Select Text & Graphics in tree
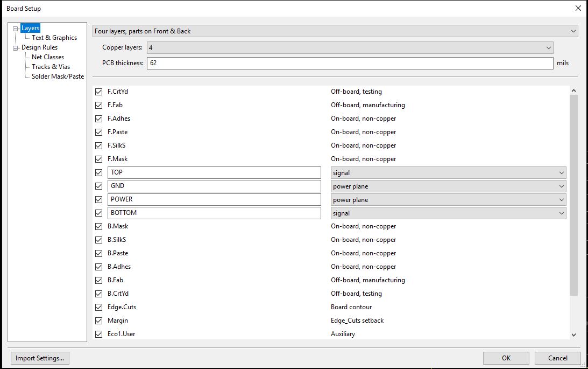The width and height of the screenshot is (588, 369). coord(54,38)
